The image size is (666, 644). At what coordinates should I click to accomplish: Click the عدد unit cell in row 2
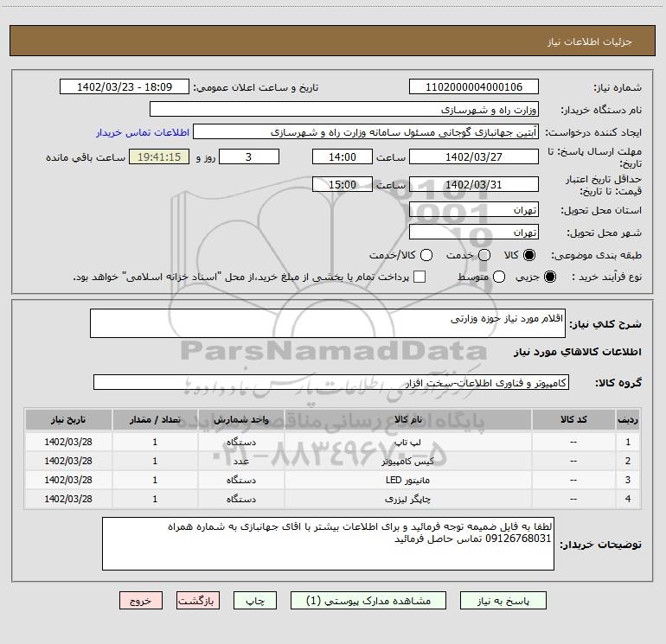240,461
